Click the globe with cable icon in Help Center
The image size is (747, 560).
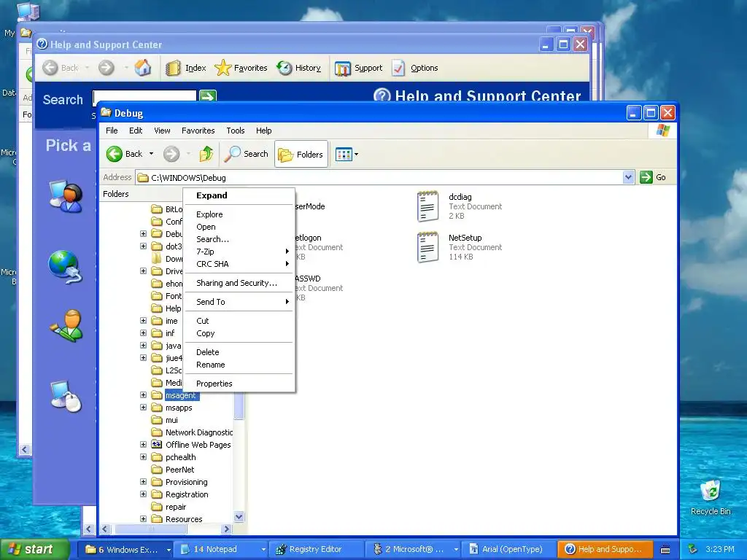[x=65, y=267]
